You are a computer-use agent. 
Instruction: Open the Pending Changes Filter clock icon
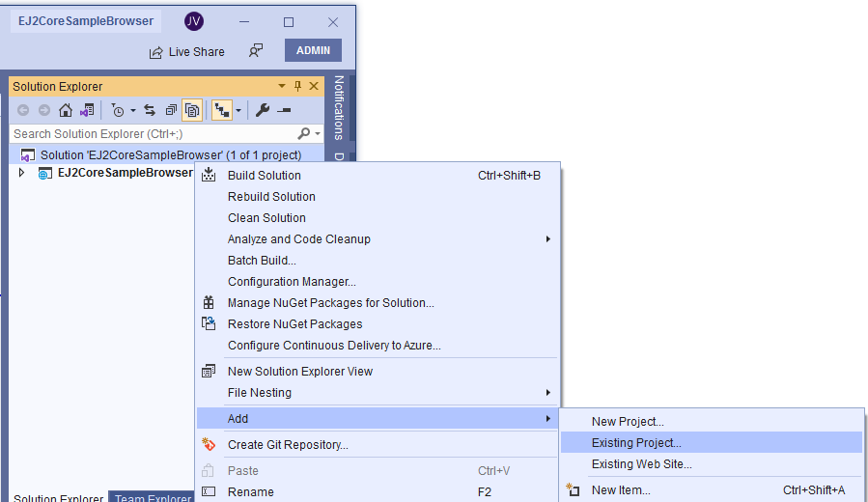(x=118, y=110)
